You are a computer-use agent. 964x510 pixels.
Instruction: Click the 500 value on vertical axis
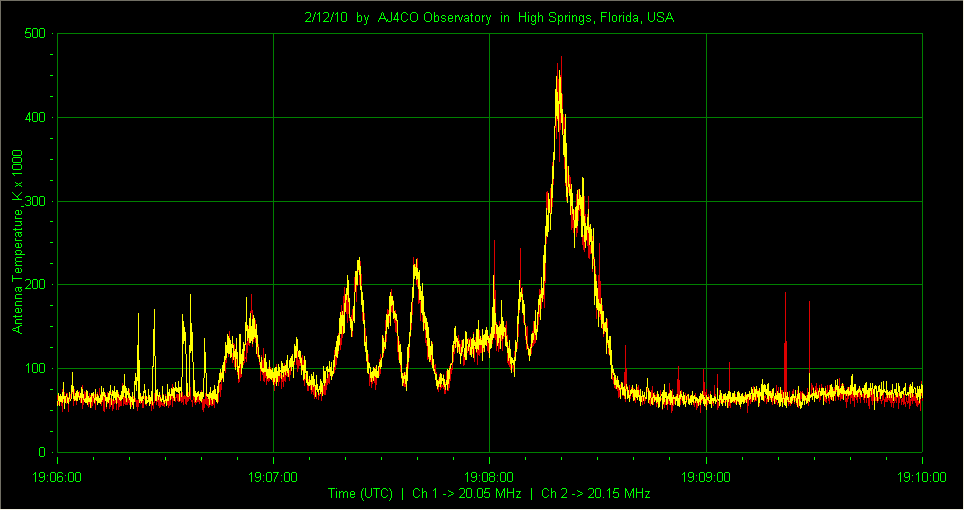pos(35,33)
